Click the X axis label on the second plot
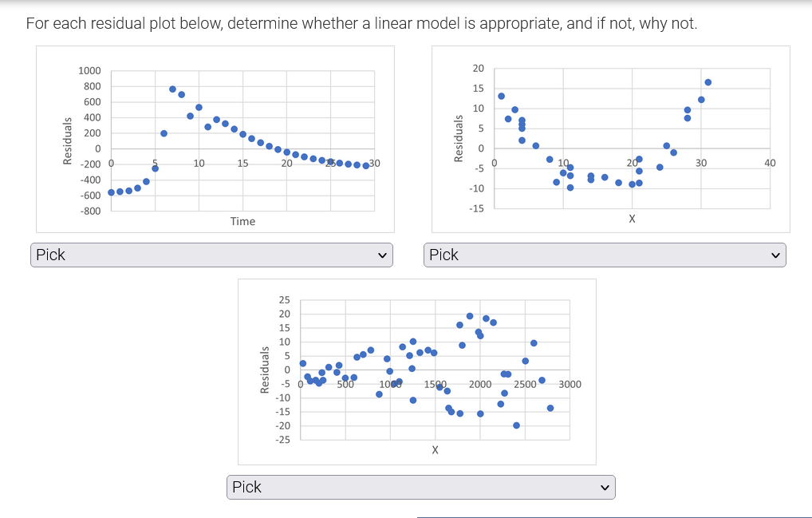Image resolution: width=812 pixels, height=518 pixels. [x=631, y=218]
